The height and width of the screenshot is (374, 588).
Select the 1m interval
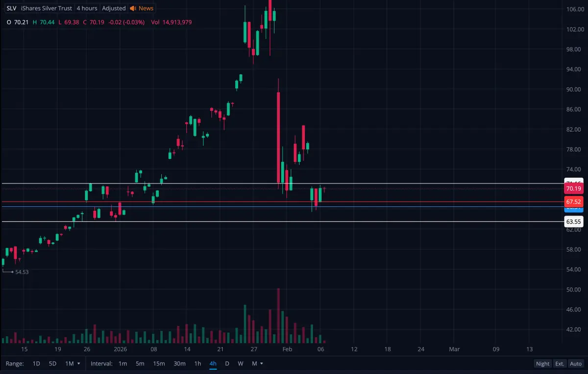[122, 364]
